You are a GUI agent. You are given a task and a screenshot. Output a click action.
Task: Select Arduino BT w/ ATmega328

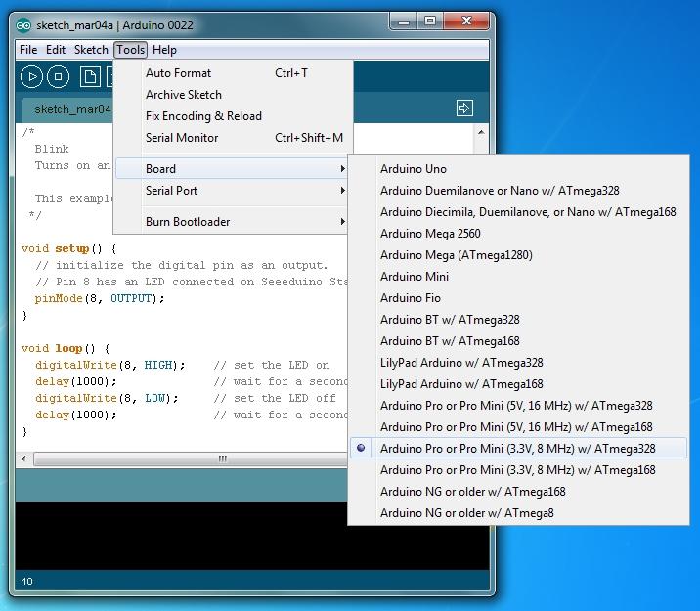[x=518, y=320]
